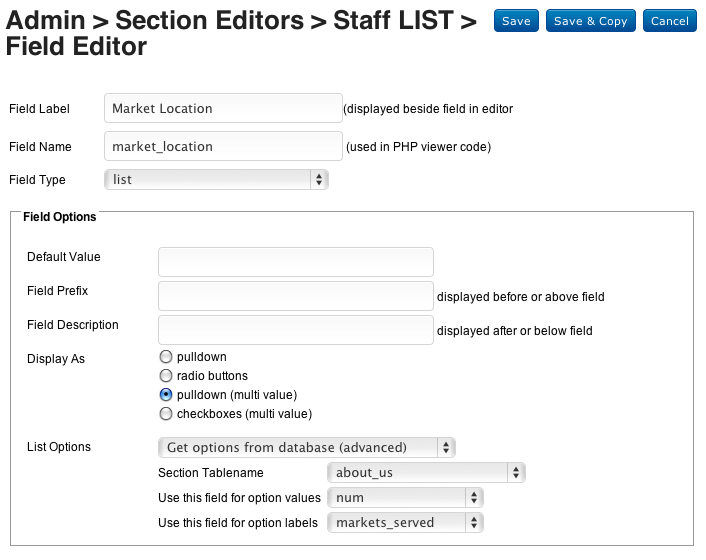
Task: Click the Field Description text field
Action: (x=296, y=330)
